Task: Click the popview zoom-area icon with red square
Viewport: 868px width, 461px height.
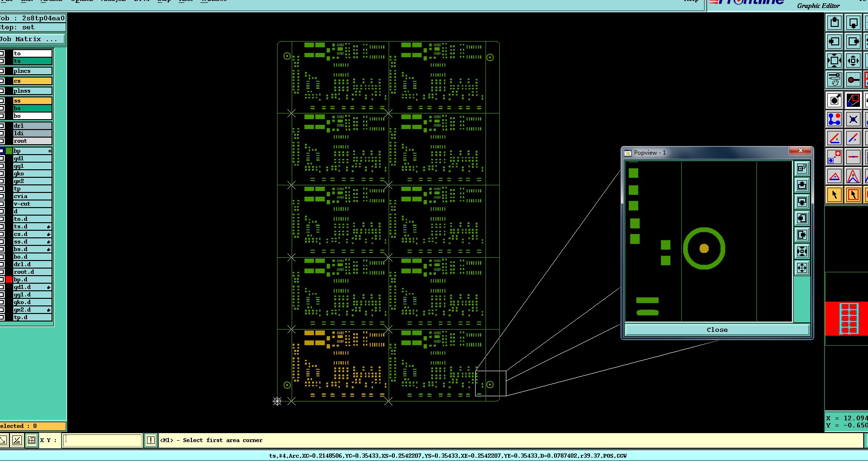Action: (x=853, y=100)
